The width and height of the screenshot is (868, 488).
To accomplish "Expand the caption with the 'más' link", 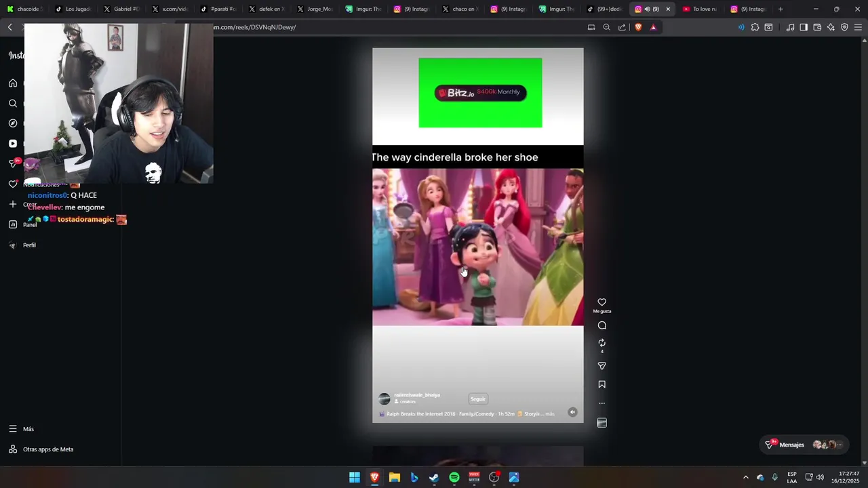I will pyautogui.click(x=550, y=414).
